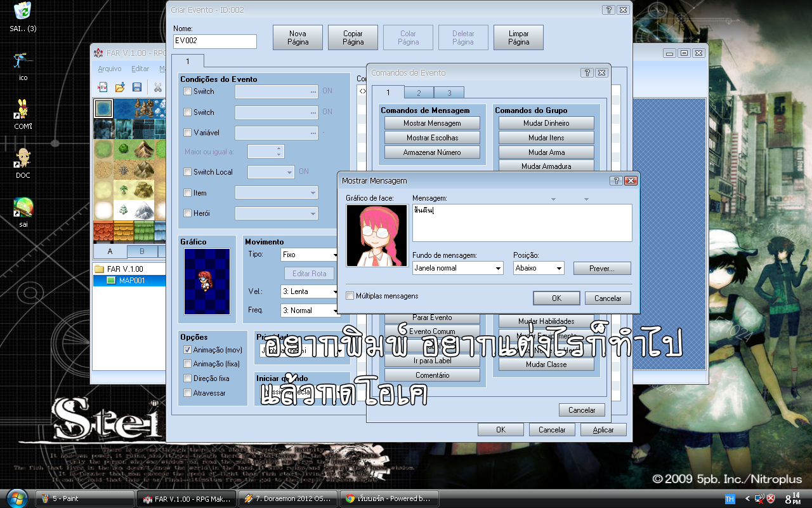Image resolution: width=812 pixels, height=508 pixels.
Task: Click OK in Mostrar Mensagem dialog
Action: [556, 298]
